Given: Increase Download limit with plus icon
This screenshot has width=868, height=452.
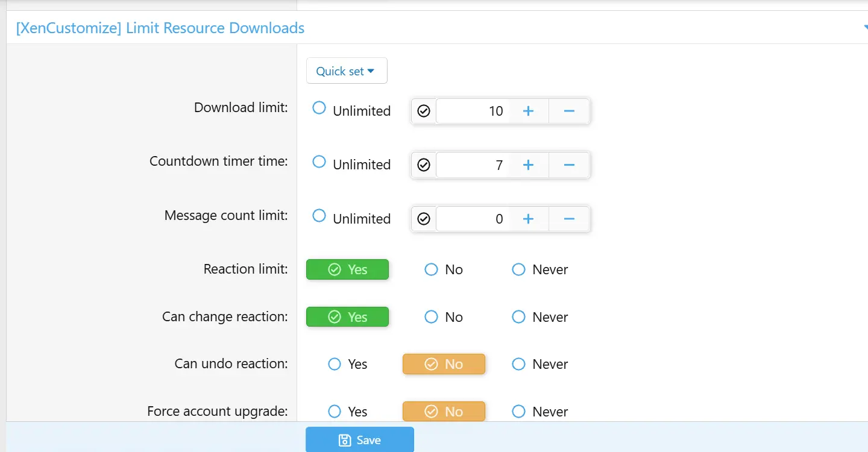Looking at the screenshot, I should point(528,111).
